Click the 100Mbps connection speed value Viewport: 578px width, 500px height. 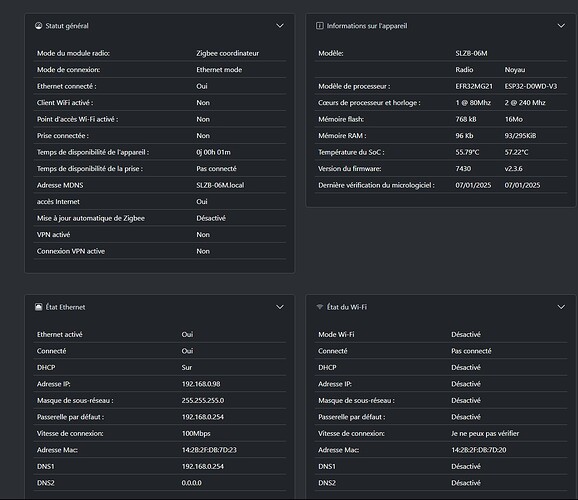pos(196,434)
